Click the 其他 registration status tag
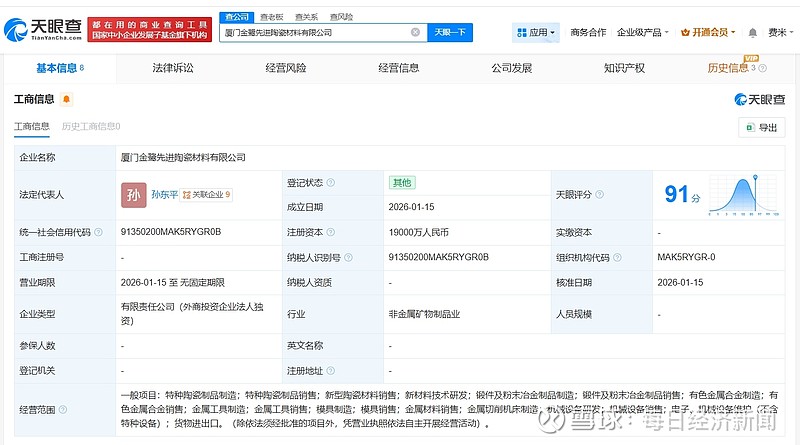This screenshot has height=445, width=800. tap(402, 183)
